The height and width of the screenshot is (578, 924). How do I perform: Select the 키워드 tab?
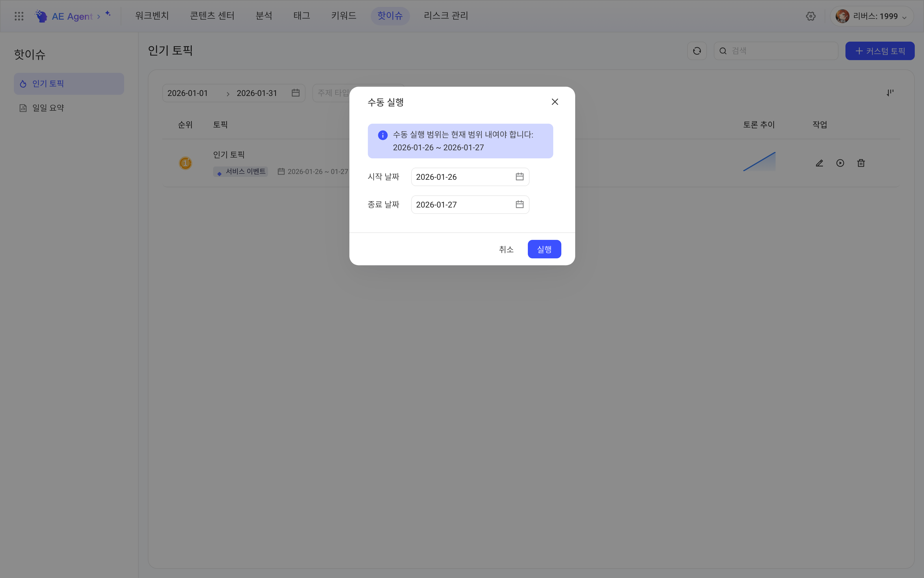point(344,16)
